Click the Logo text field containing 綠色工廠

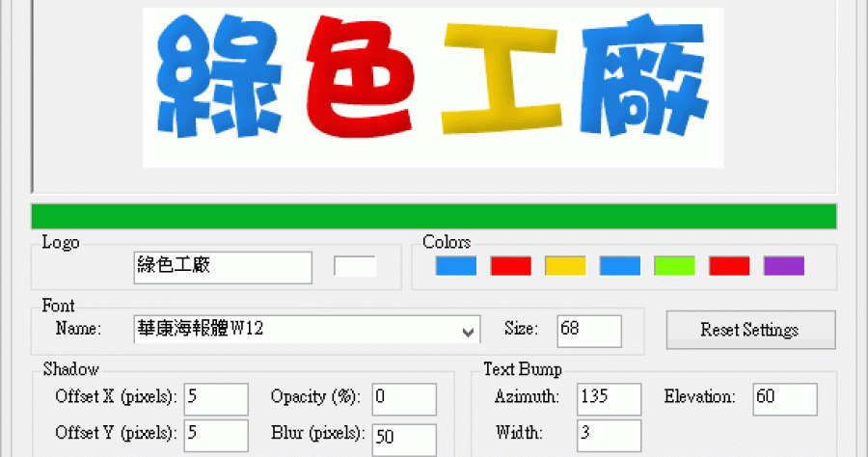pos(223,268)
